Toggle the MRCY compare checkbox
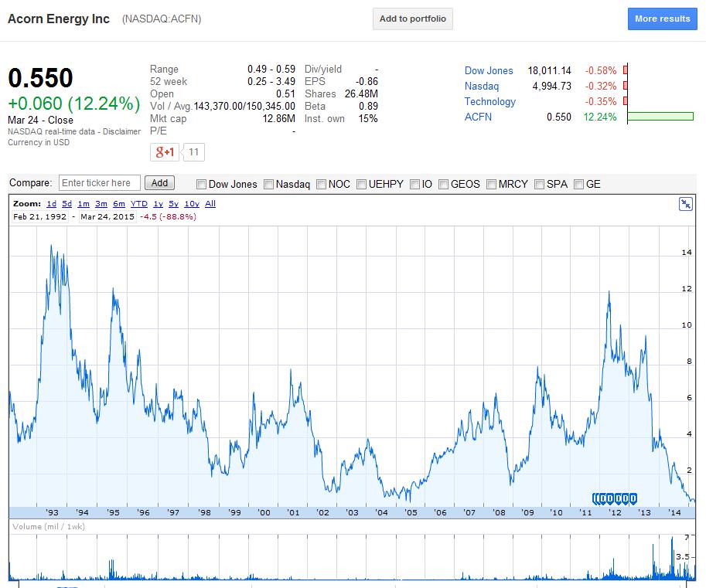This screenshot has width=706, height=588. (492, 184)
